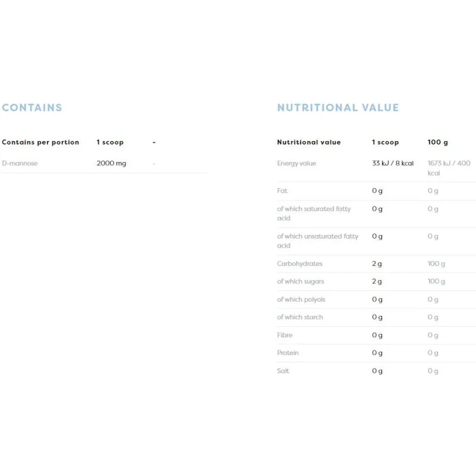Click the CONTAINS section heading
Screen dimensions: 476x476
click(x=32, y=108)
